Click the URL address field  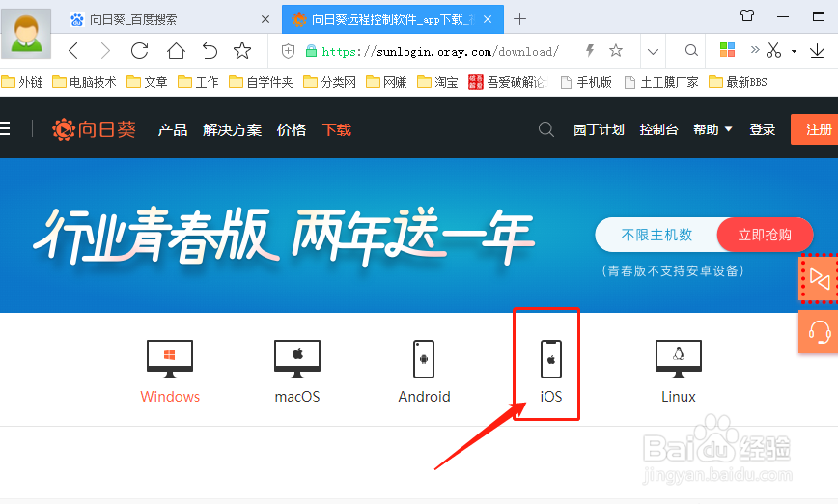(x=441, y=51)
